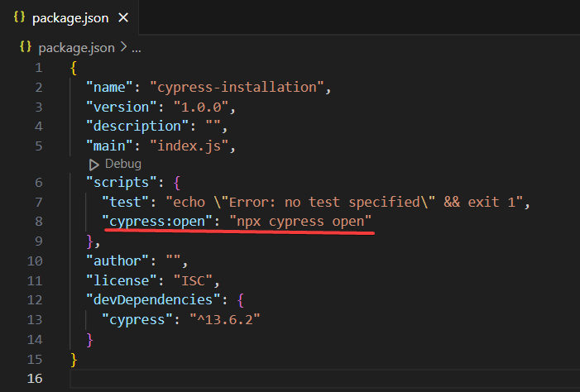Click the curly-brace icon in the breadcrumb

point(25,47)
